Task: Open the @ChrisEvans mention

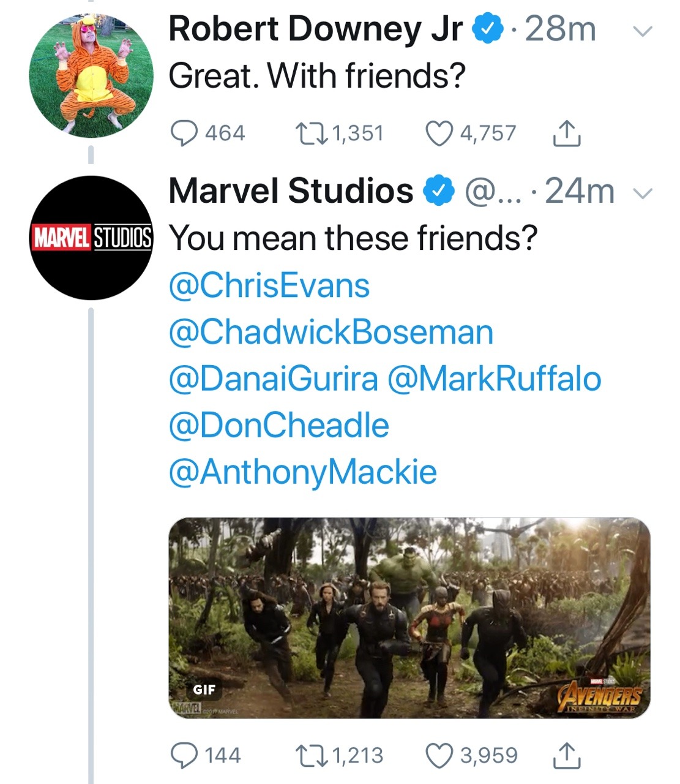Action: tap(269, 286)
